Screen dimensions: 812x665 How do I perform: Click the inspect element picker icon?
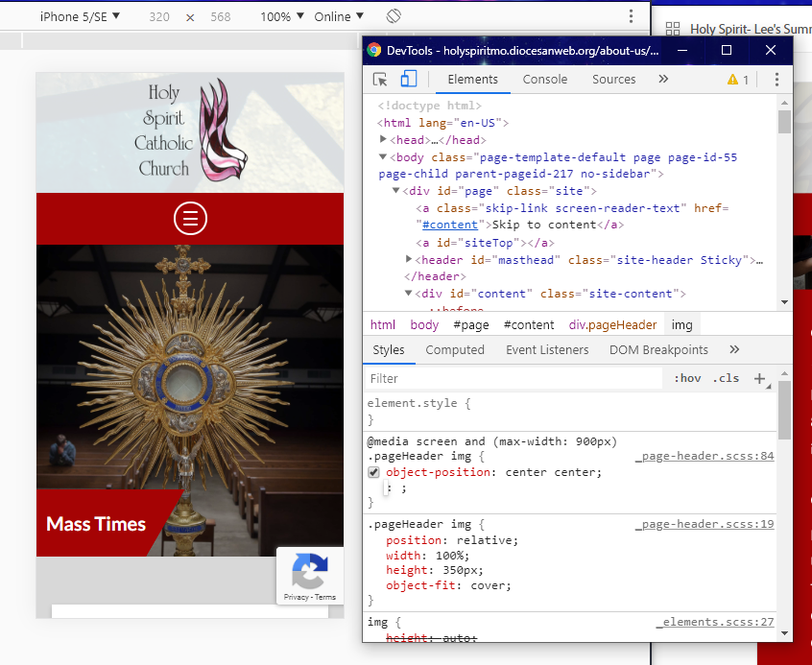point(381,80)
